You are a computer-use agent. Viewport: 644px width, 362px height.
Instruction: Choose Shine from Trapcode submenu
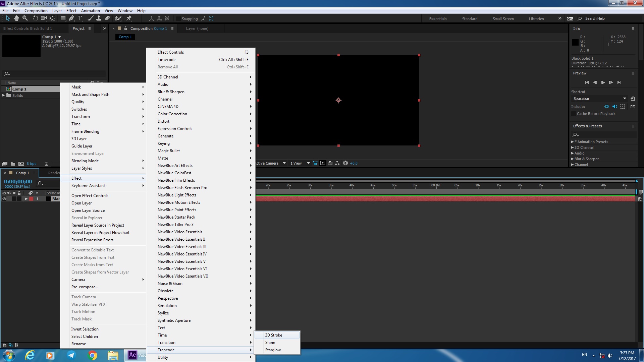[277, 343]
